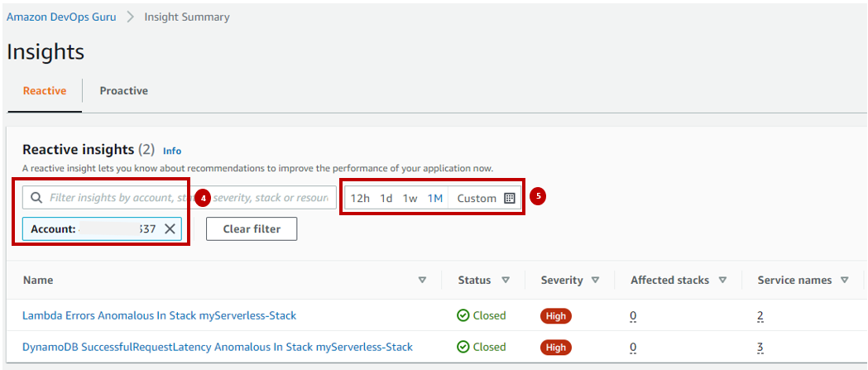The image size is (868, 370).
Task: Select the 12h time range
Action: point(360,199)
